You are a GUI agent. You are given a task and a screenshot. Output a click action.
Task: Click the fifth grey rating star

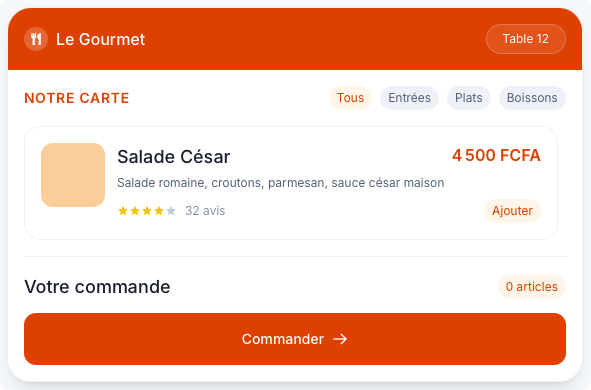[x=171, y=211]
